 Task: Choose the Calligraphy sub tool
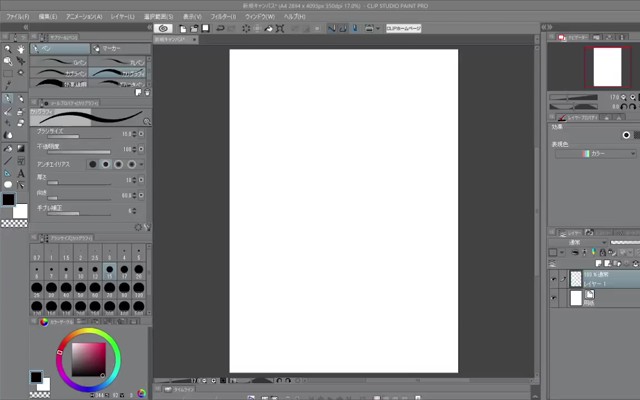tap(117, 73)
